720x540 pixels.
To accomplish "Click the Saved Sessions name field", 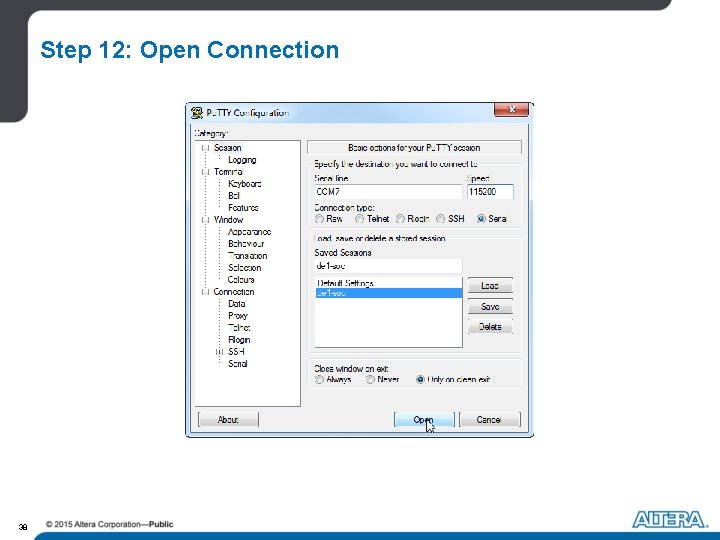I will tap(388, 266).
